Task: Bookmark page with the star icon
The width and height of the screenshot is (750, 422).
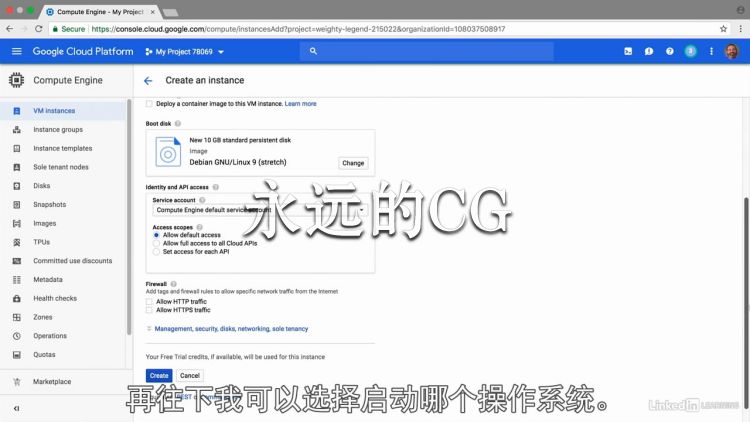Action: pyautogui.click(x=724, y=29)
